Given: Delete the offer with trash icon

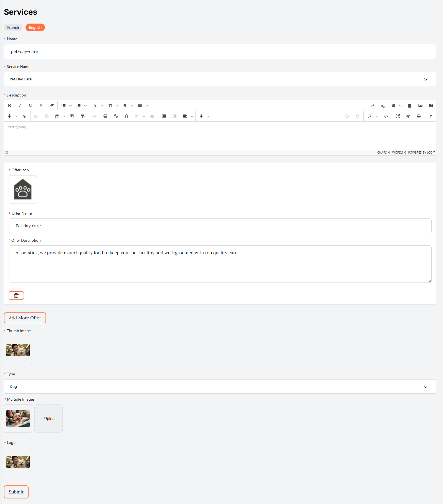Looking at the screenshot, I should coord(16,296).
